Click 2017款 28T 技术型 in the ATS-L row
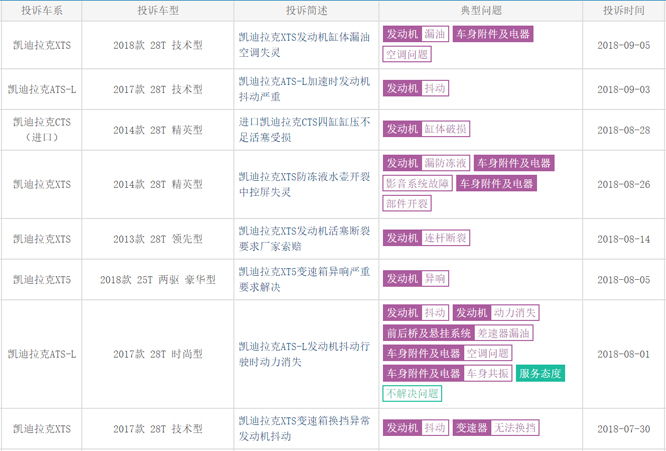Viewport: 666px width, 451px height. (158, 89)
